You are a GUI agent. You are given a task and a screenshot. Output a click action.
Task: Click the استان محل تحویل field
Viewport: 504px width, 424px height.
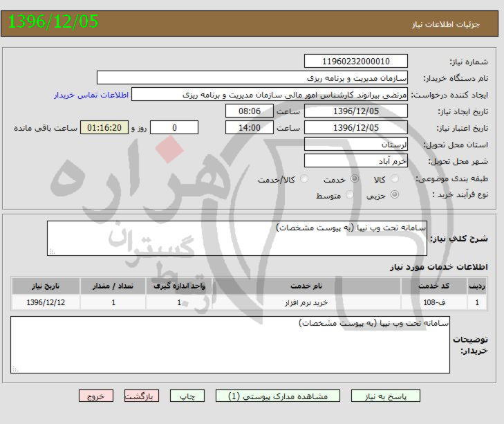tap(356, 145)
